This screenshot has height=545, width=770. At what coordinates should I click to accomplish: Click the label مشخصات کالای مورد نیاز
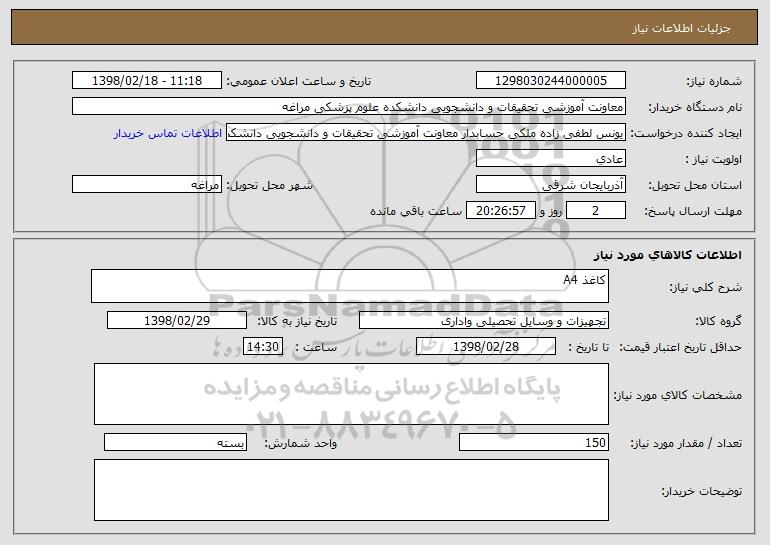coord(678,395)
